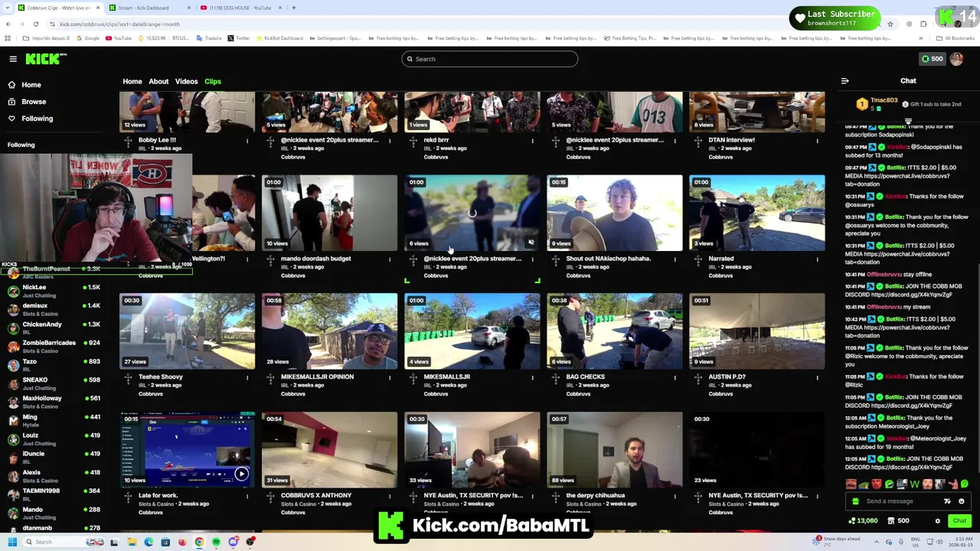Screen dimensions: 980x551
Task: Open the derpy chihuahua clip thumbnail
Action: 614,450
